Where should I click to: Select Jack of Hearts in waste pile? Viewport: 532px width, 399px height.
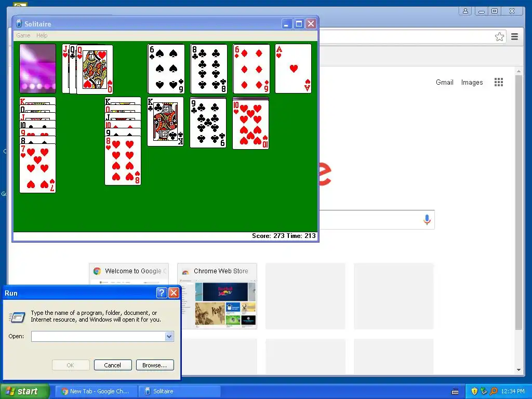[65, 69]
